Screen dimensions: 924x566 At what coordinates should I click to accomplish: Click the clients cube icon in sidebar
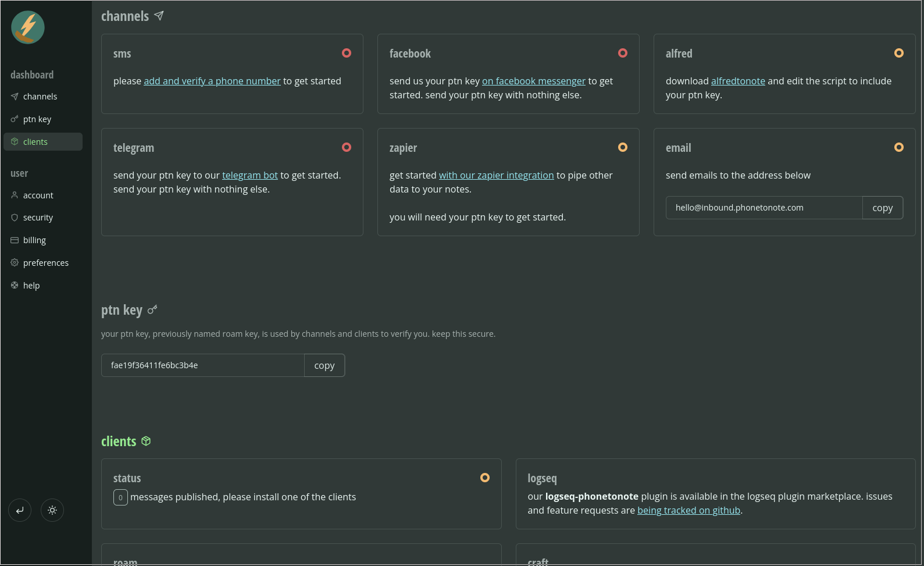click(15, 142)
